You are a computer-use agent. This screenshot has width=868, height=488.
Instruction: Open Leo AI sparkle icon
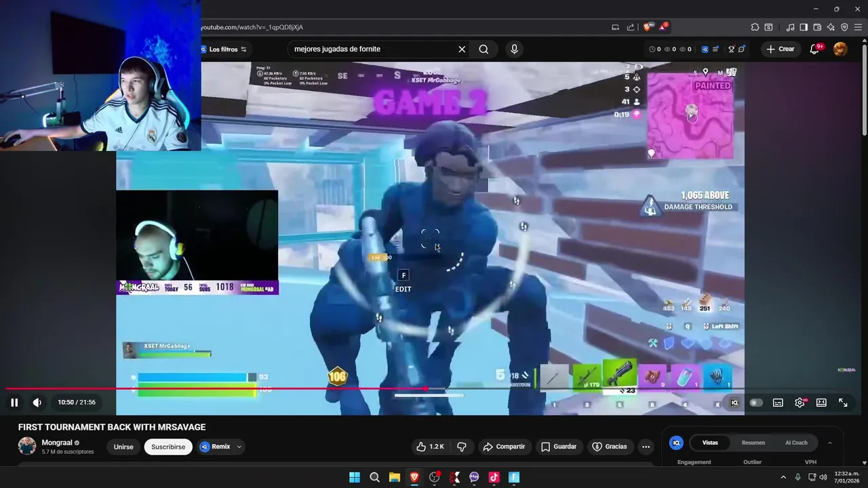point(831,27)
